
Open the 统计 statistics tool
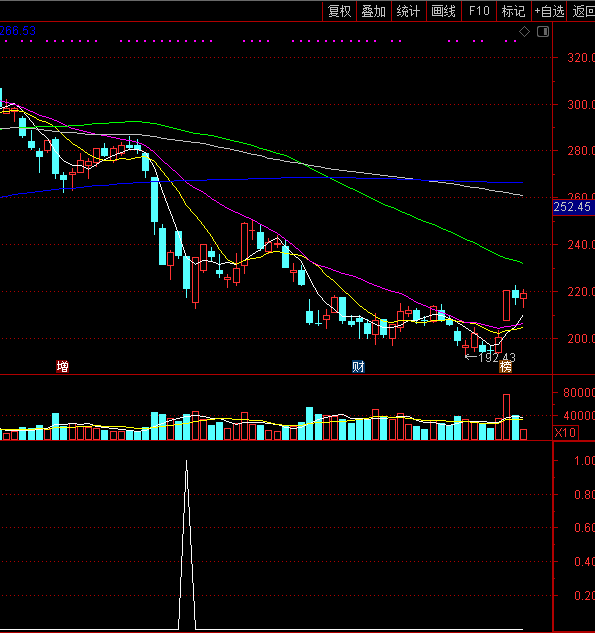[409, 11]
